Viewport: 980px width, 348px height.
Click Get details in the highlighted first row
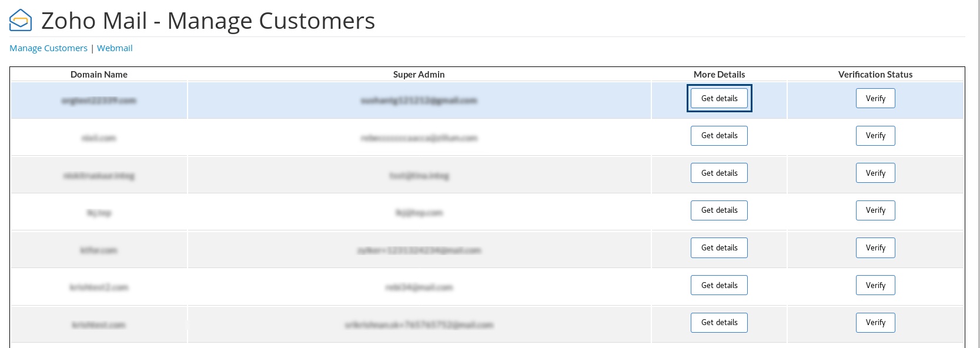coord(719,98)
